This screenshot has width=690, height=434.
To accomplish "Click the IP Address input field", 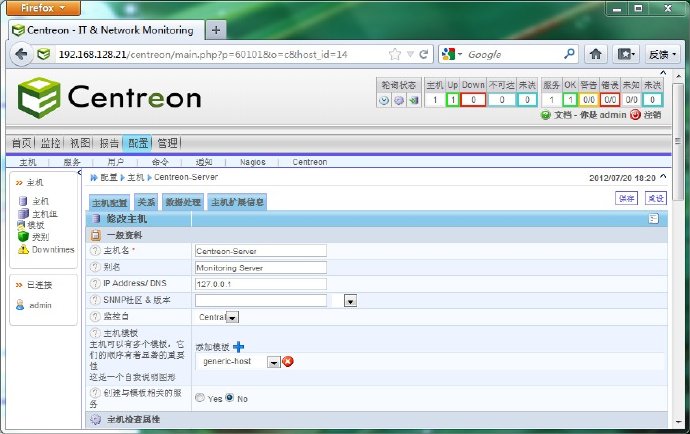I will 261,284.
